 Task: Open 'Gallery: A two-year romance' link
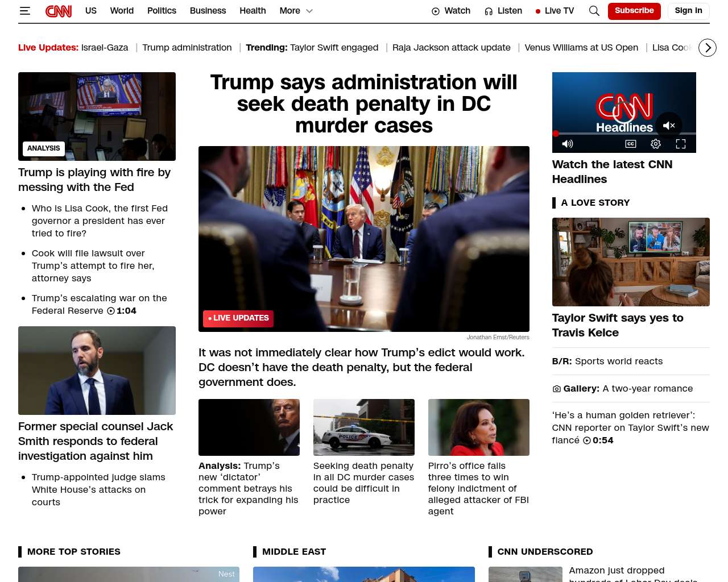click(623, 389)
